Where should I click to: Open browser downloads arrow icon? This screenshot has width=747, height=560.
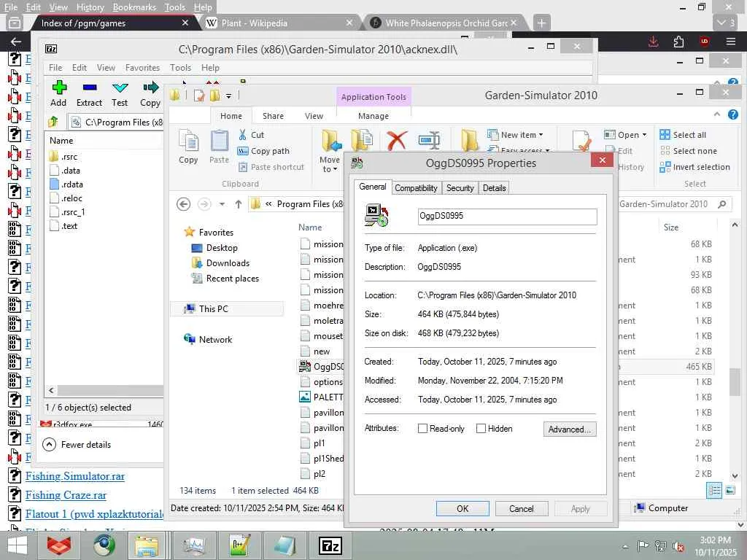653,42
